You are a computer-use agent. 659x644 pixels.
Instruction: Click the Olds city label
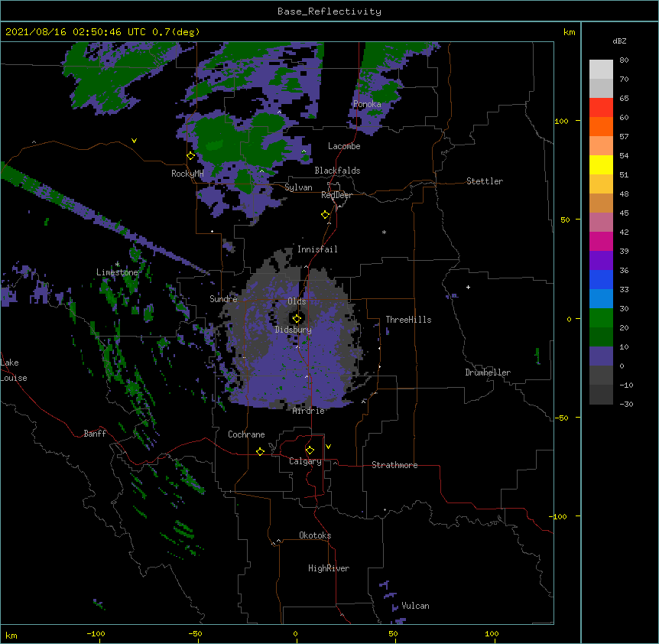coord(297,301)
